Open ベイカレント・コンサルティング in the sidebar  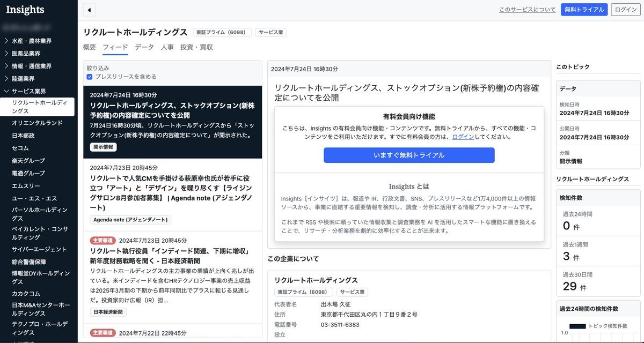pos(40,233)
